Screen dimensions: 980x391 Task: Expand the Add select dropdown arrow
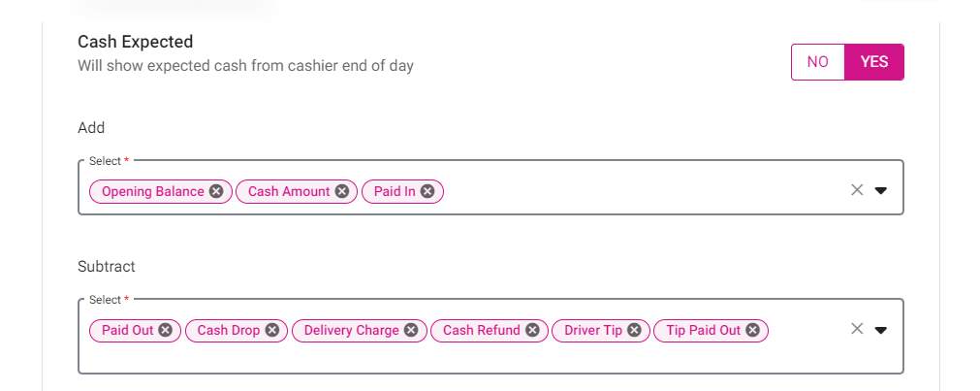[880, 191]
